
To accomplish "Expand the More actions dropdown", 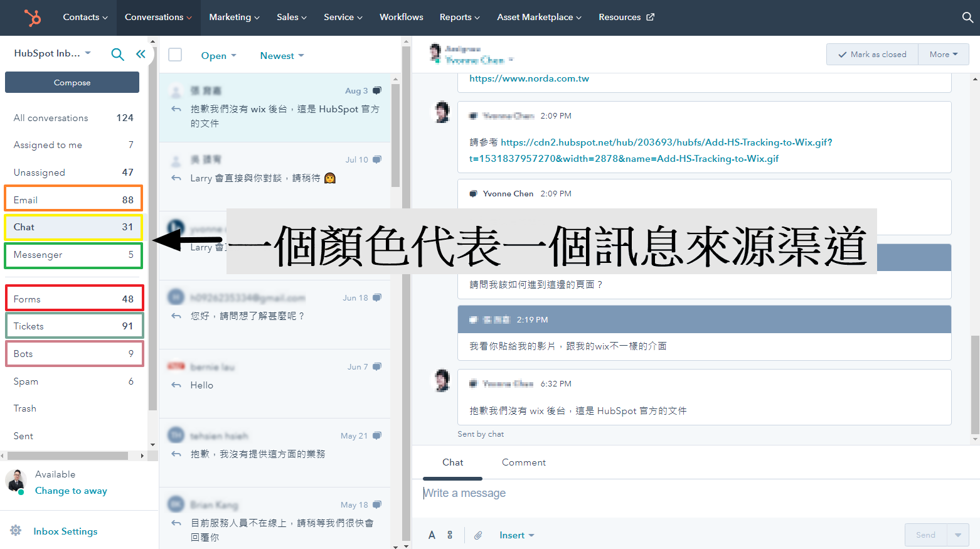I will (943, 55).
